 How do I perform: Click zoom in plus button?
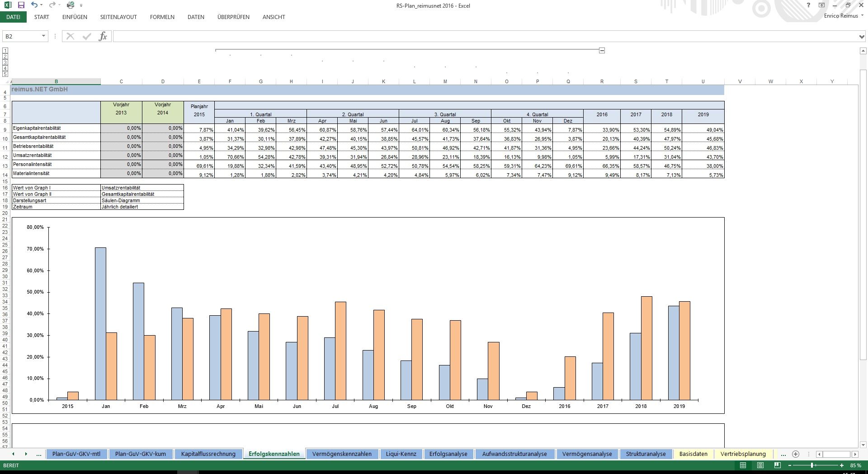(842, 465)
